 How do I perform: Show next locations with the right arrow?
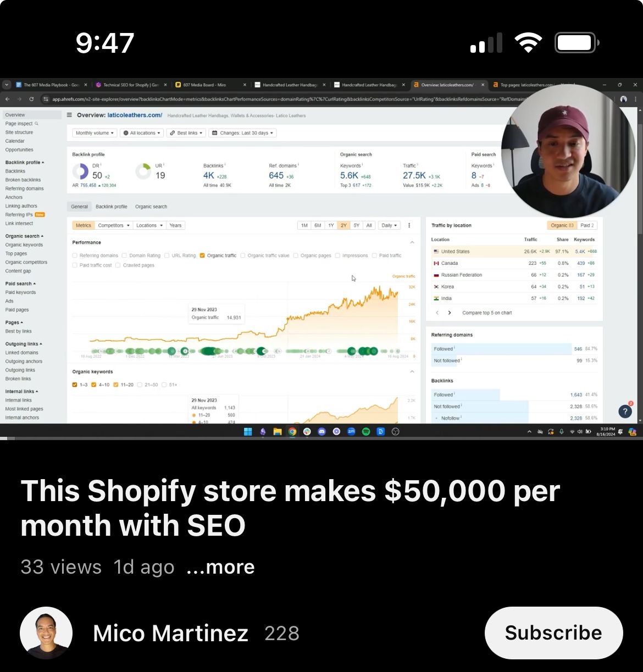tap(450, 313)
